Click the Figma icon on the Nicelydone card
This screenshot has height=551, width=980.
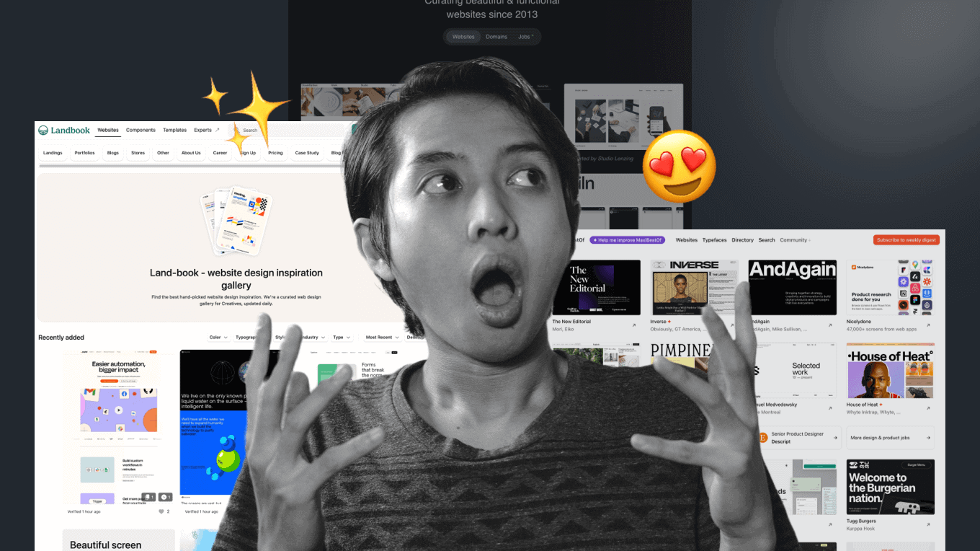click(x=915, y=300)
